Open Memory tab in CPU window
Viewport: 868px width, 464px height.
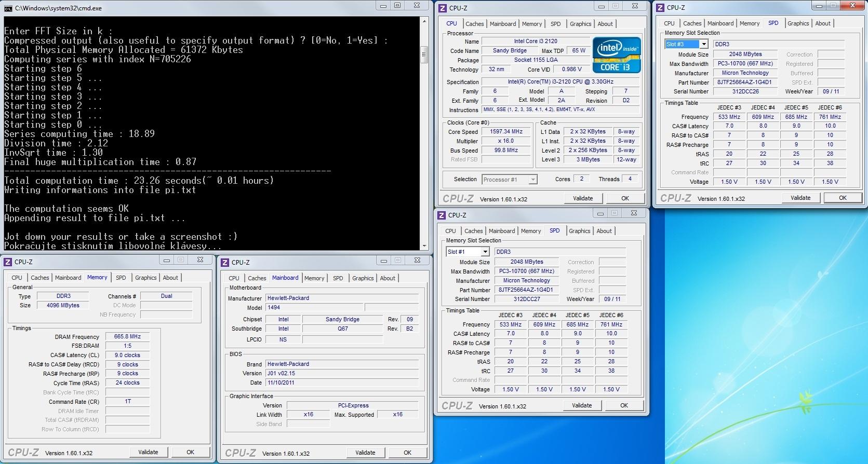coord(532,24)
